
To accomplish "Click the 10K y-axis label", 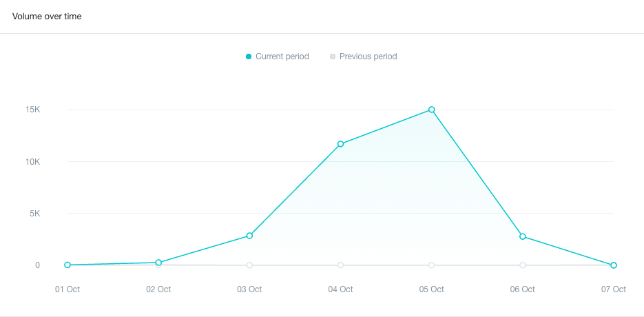I will tap(32, 162).
